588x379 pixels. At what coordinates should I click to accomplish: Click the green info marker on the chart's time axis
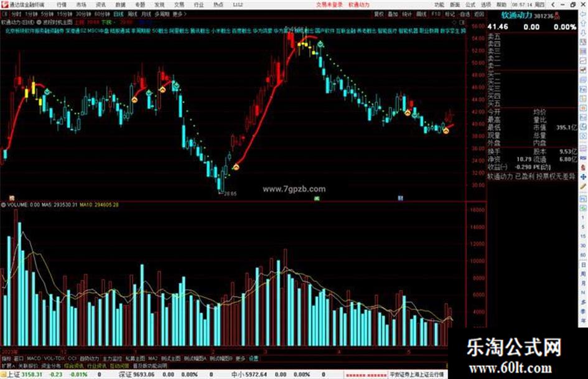[x=317, y=198]
